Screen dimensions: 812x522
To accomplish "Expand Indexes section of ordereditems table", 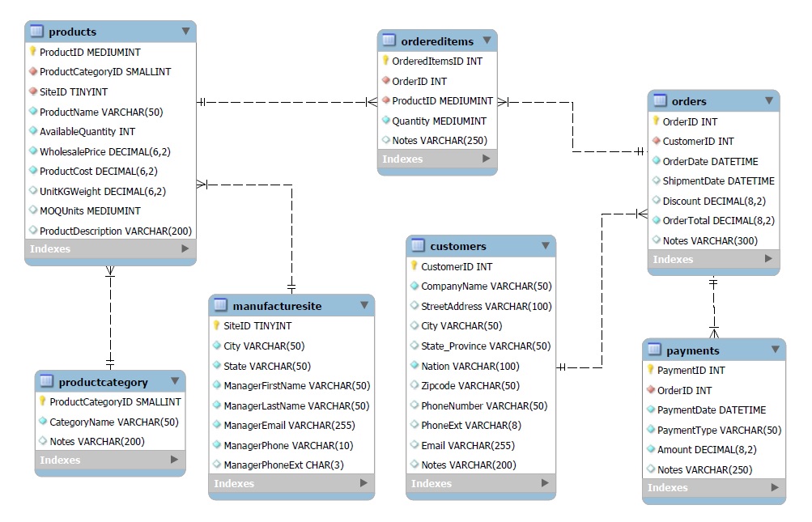I will [486, 159].
